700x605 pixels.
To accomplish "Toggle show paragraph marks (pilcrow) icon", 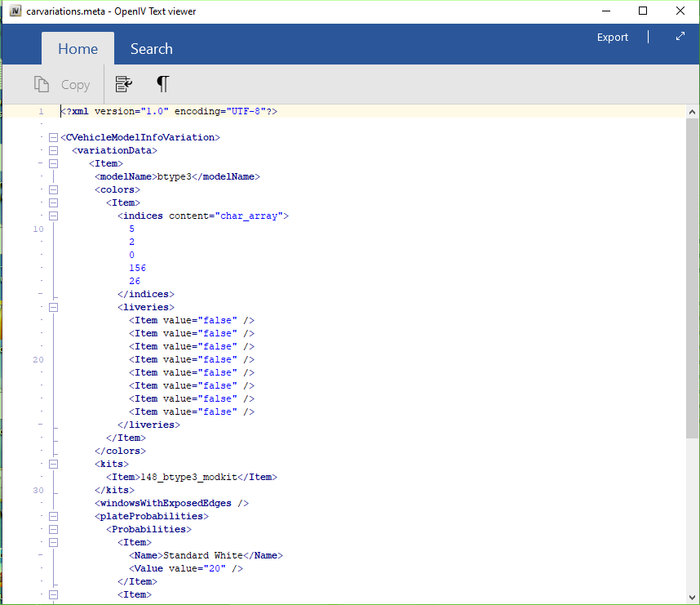I will (x=163, y=84).
